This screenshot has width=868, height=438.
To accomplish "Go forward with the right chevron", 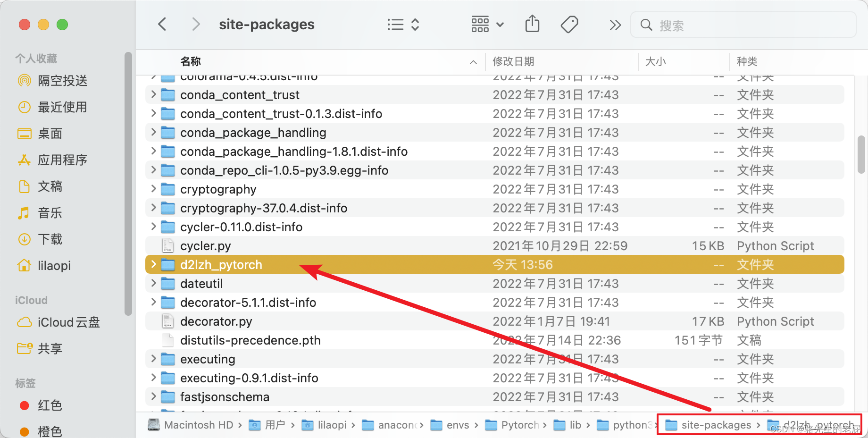I will [196, 24].
